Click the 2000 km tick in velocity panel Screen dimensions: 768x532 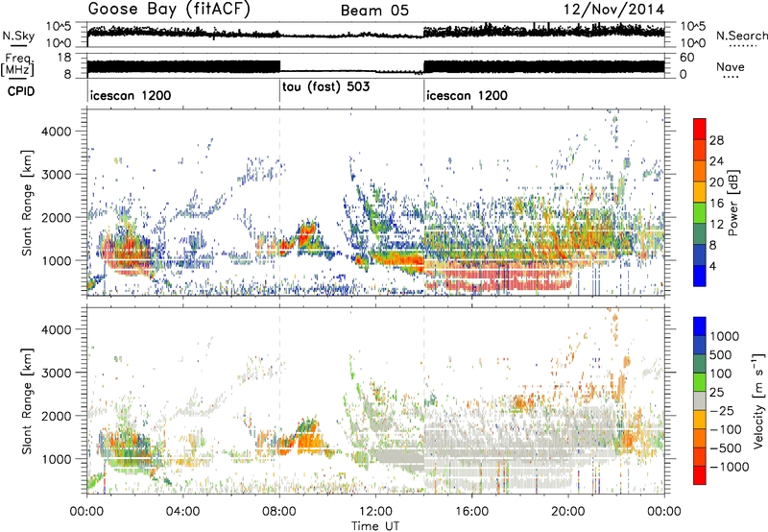pyautogui.click(x=57, y=416)
